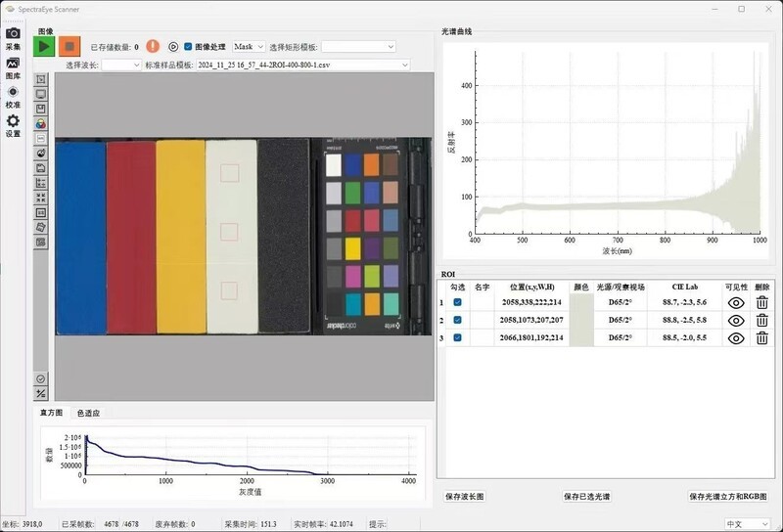The image size is (783, 532).
Task: Select the RGB color circles tool
Action: pyautogui.click(x=41, y=123)
